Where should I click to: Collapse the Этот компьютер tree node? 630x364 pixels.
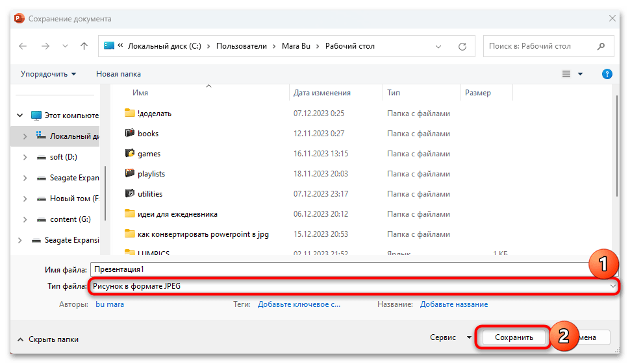[x=19, y=115]
